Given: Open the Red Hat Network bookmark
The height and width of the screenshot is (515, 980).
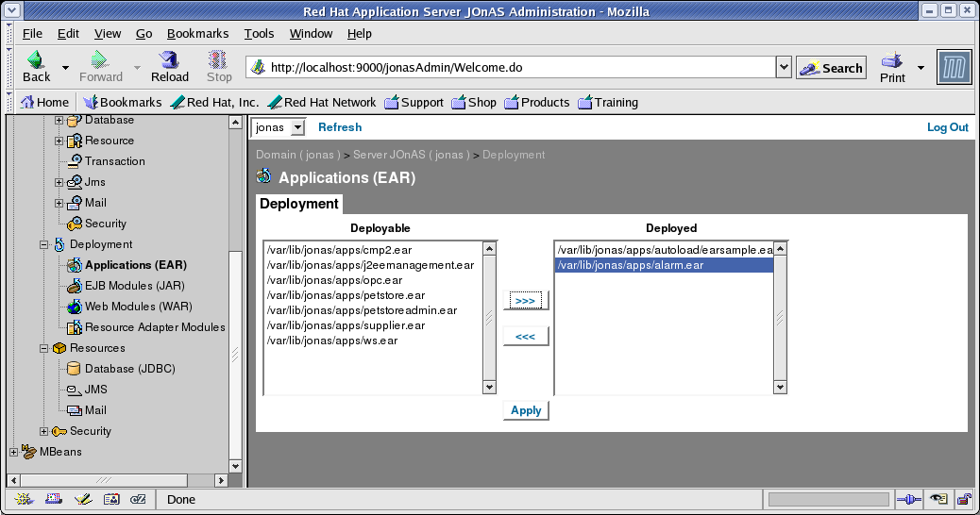Looking at the screenshot, I should pos(321,103).
